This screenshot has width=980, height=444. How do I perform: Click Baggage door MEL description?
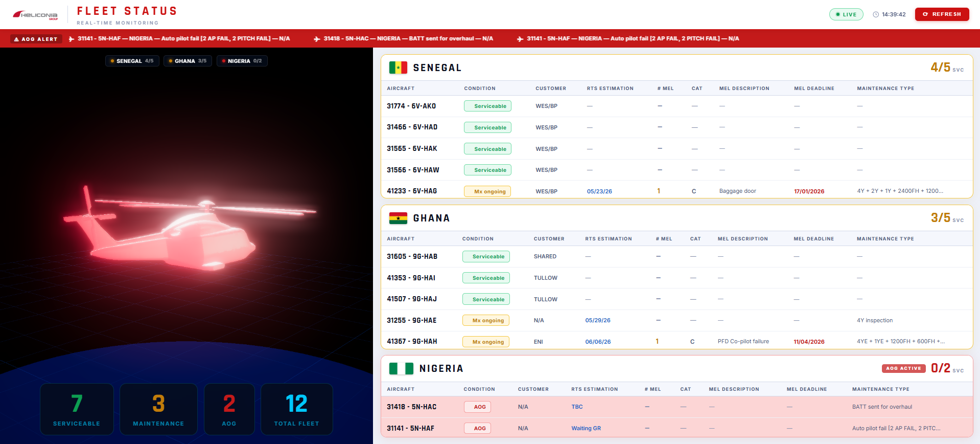(x=737, y=191)
